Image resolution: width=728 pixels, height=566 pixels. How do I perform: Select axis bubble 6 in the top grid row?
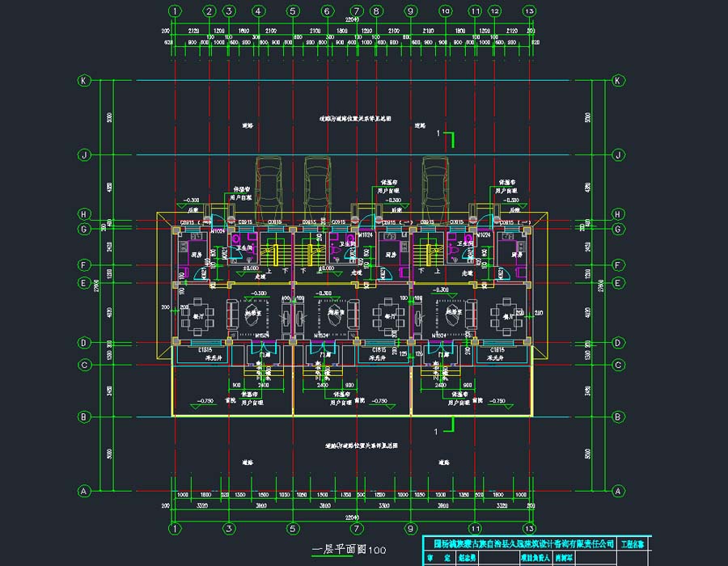pos(327,11)
